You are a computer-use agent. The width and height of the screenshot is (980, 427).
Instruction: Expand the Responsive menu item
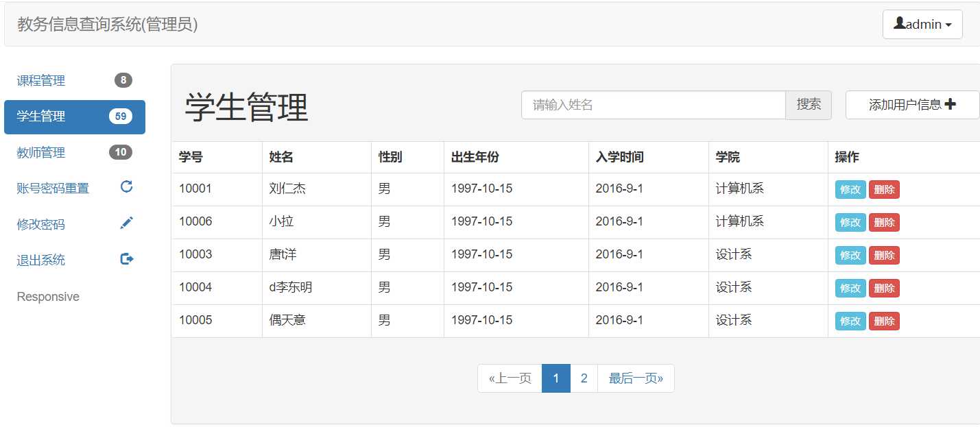(x=48, y=296)
